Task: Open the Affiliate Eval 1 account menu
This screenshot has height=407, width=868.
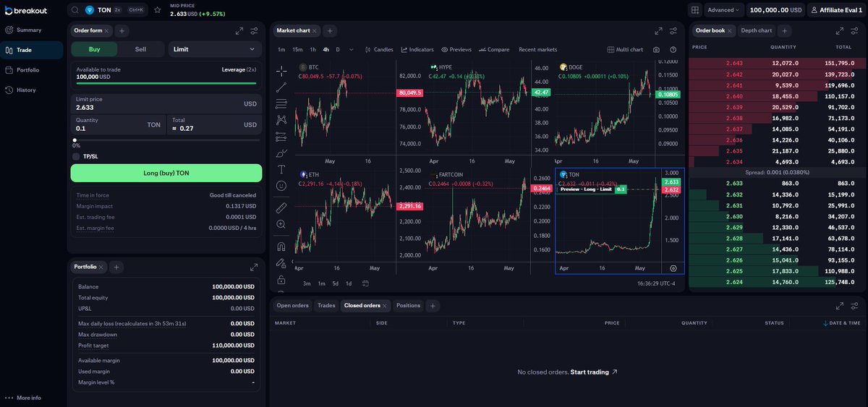Action: (837, 10)
